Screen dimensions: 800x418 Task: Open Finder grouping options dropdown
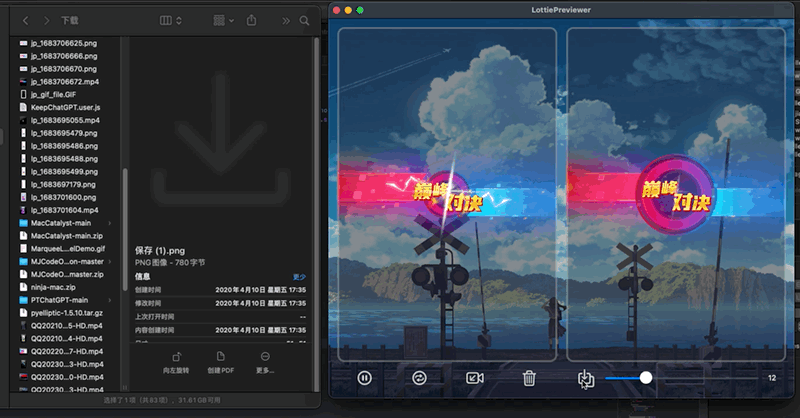pyautogui.click(x=223, y=20)
